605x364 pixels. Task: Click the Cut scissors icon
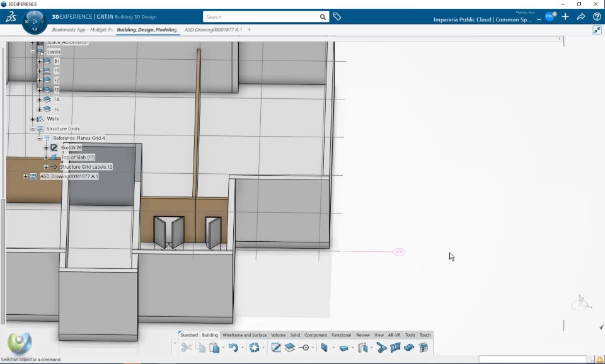[x=187, y=348]
